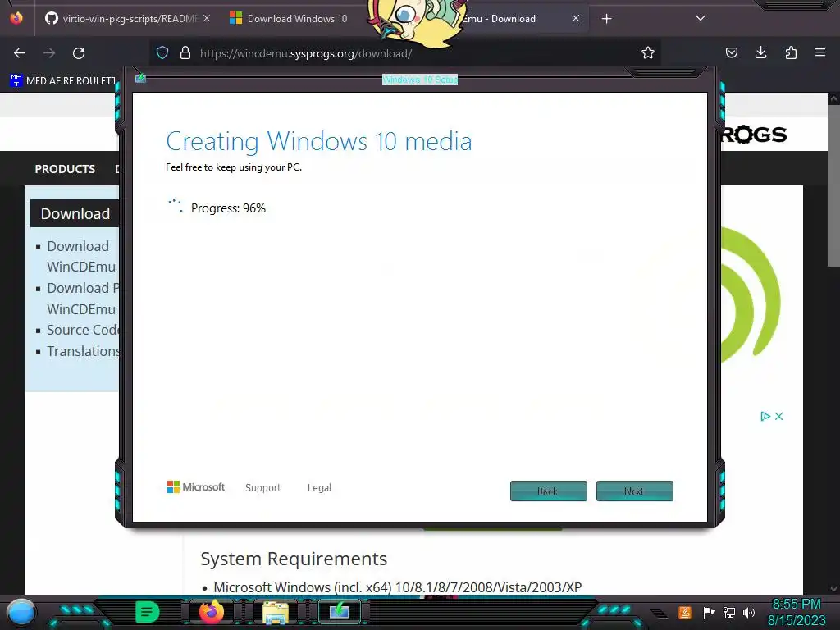840x630 pixels.
Task: Click the Next button in setup
Action: [x=634, y=491]
